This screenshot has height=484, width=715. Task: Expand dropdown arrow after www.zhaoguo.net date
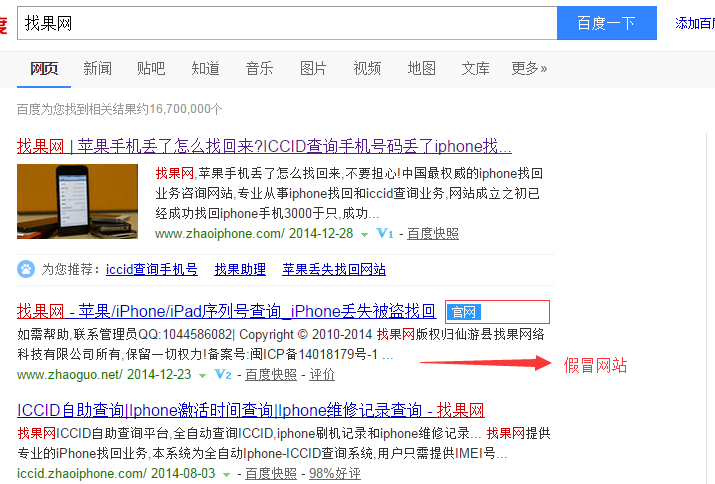202,375
